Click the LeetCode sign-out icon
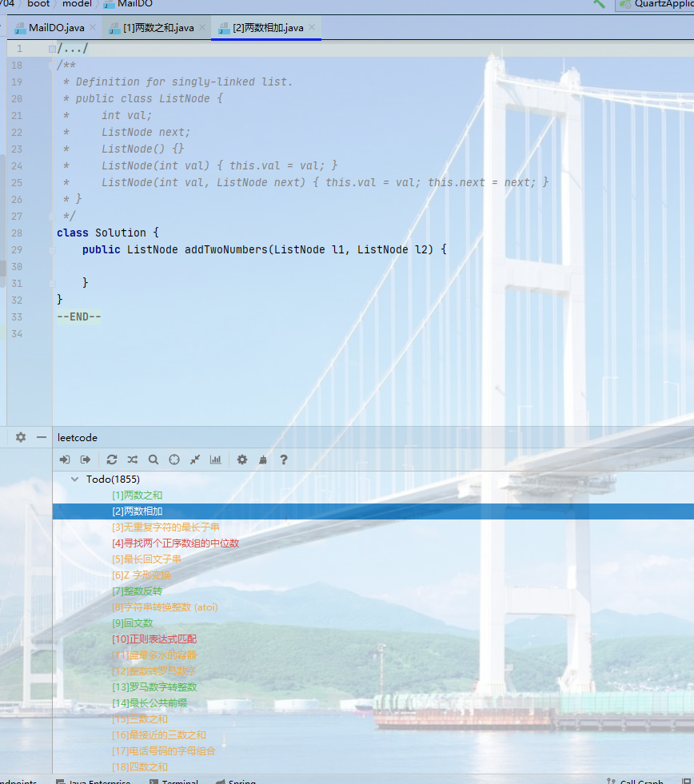The width and height of the screenshot is (694, 784). 86,460
